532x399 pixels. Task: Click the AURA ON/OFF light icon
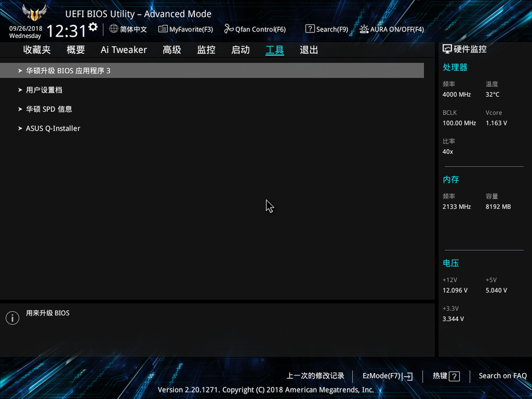364,29
